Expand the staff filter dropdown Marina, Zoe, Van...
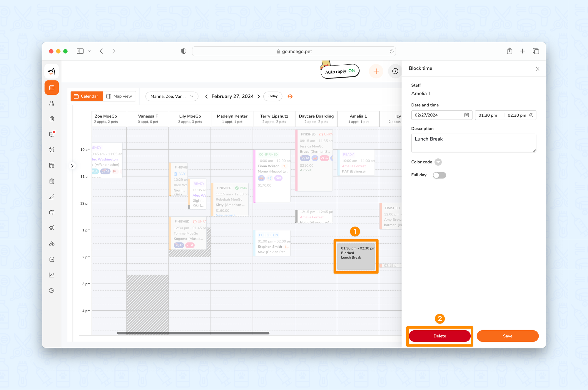The width and height of the screenshot is (588, 390). point(172,96)
